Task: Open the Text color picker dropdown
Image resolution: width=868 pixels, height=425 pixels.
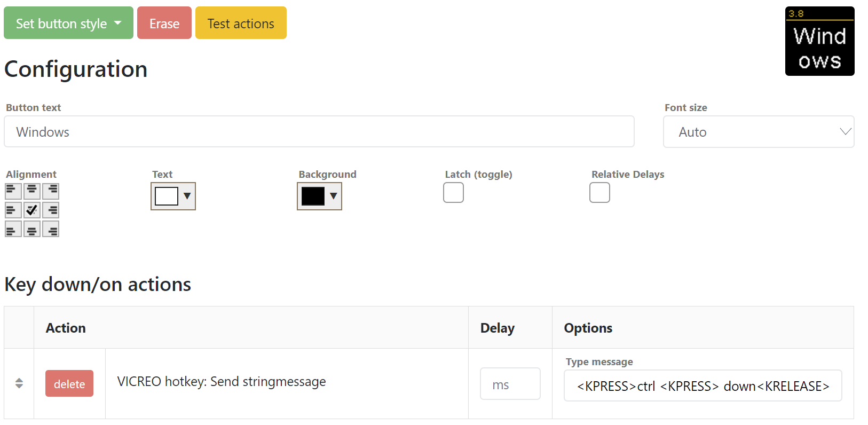Action: coord(173,196)
